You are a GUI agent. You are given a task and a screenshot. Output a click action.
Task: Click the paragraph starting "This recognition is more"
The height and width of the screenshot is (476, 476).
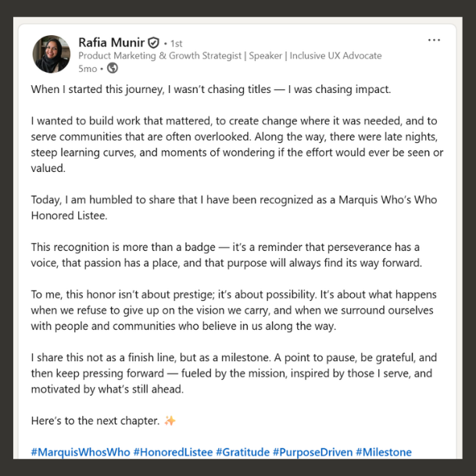click(x=227, y=255)
